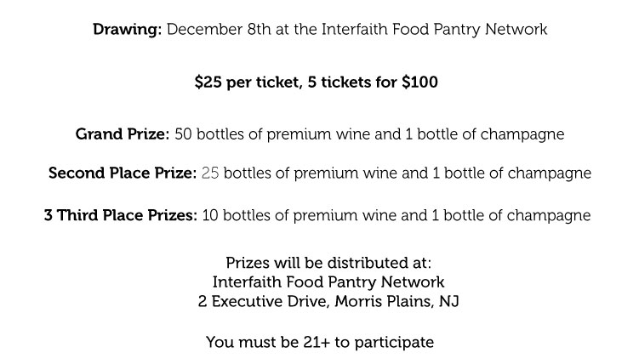Select the bold "Grand Prize:" label

pos(123,134)
